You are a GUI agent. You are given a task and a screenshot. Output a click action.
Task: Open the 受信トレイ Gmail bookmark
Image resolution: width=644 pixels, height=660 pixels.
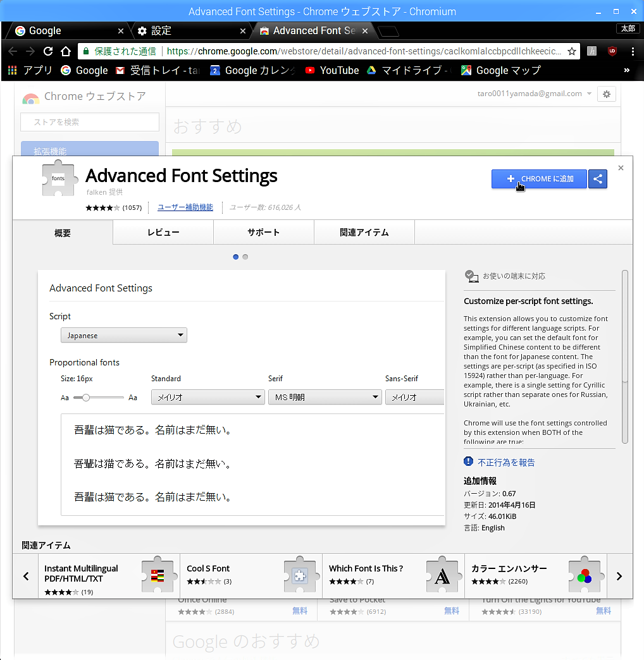click(157, 70)
